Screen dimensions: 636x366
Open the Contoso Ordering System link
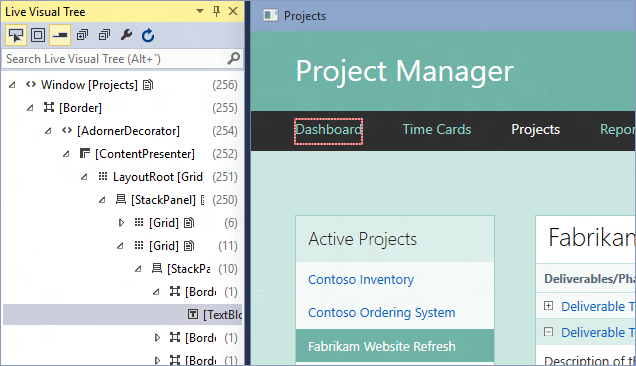(382, 312)
